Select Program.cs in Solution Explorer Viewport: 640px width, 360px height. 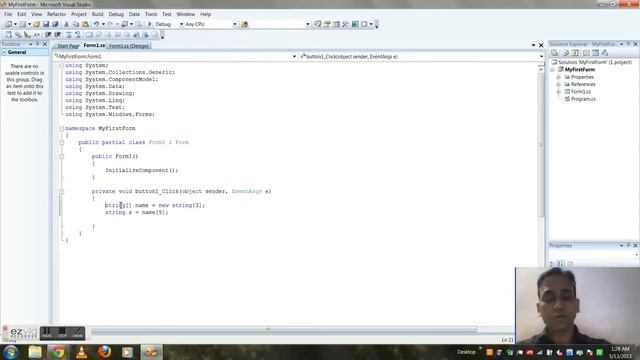583,99
